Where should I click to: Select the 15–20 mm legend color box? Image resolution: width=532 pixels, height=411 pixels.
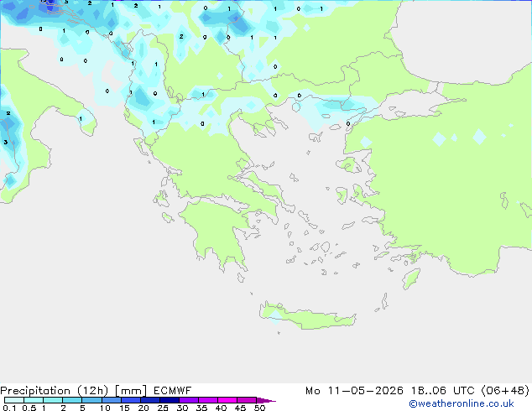[131, 400]
